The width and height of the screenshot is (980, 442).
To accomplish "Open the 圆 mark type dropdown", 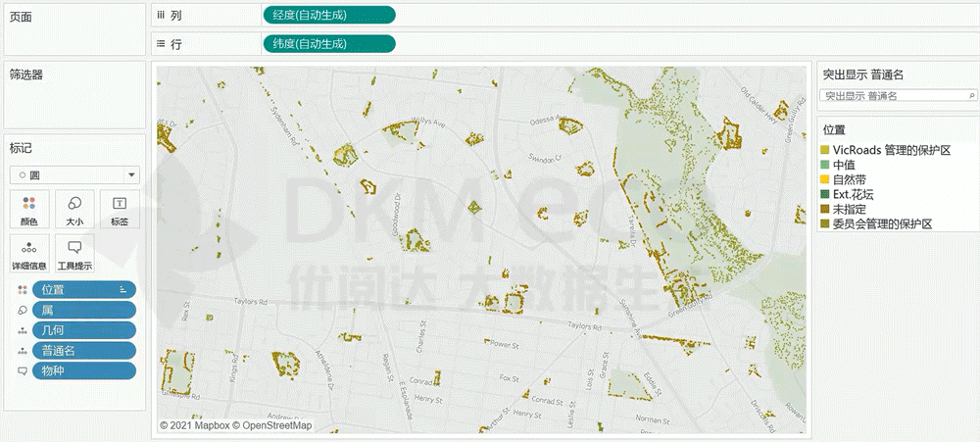I will click(74, 174).
